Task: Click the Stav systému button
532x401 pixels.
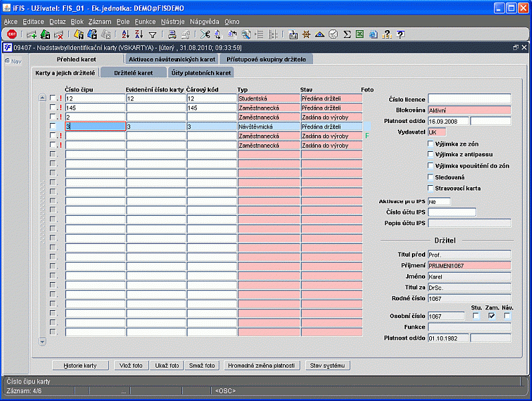Action: (328, 366)
